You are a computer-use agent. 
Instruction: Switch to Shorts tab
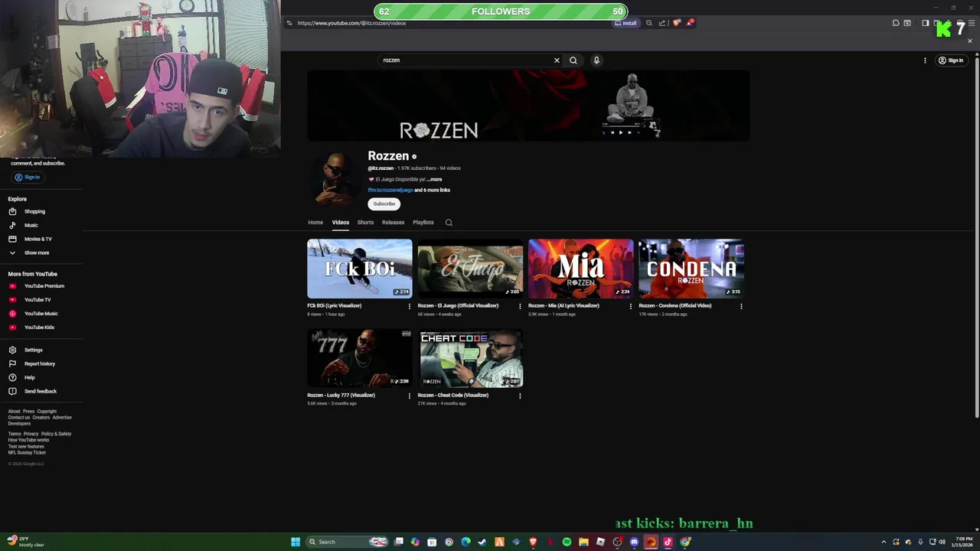[365, 223]
